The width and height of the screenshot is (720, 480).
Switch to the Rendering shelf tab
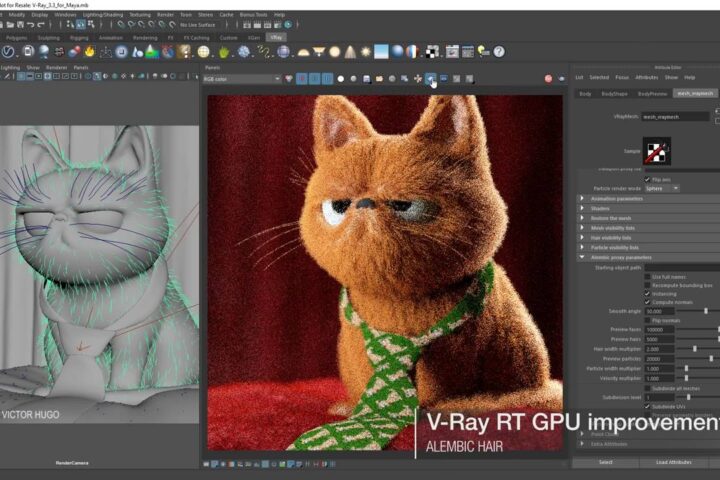click(145, 38)
